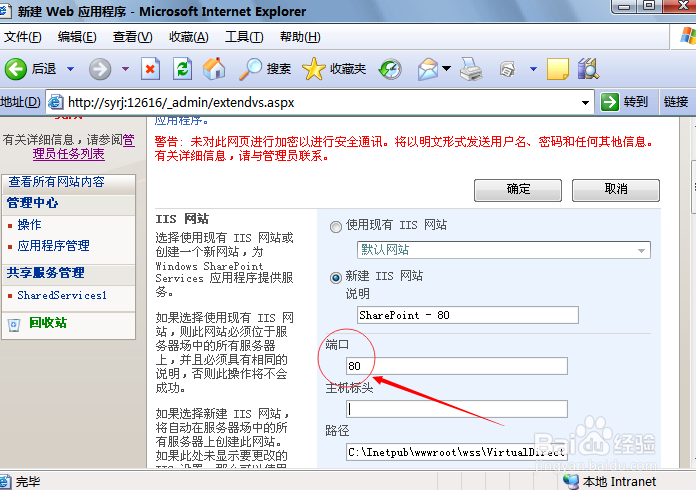Image resolution: width=696 pixels, height=490 pixels.
Task: Open the 回收站 link
Action: [48, 323]
